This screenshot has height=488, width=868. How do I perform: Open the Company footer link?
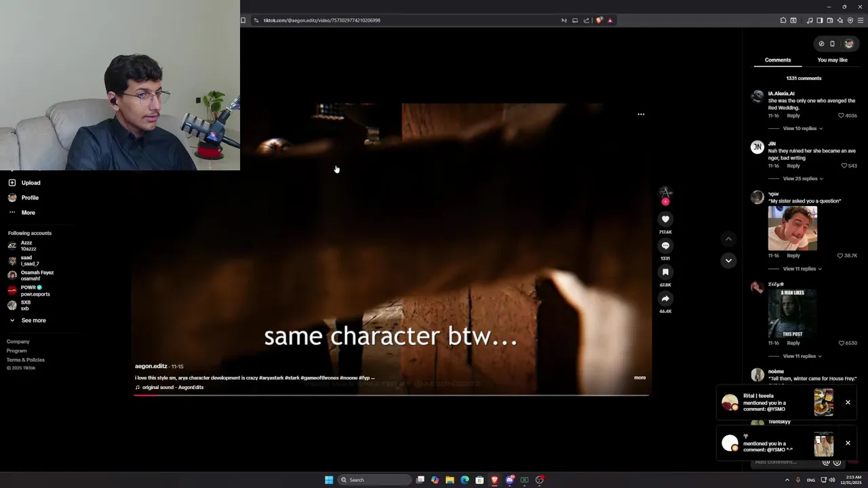(x=18, y=342)
